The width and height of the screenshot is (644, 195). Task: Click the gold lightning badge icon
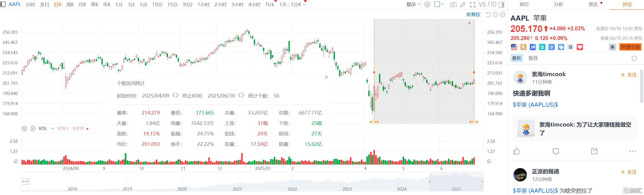pyautogui.click(x=523, y=47)
